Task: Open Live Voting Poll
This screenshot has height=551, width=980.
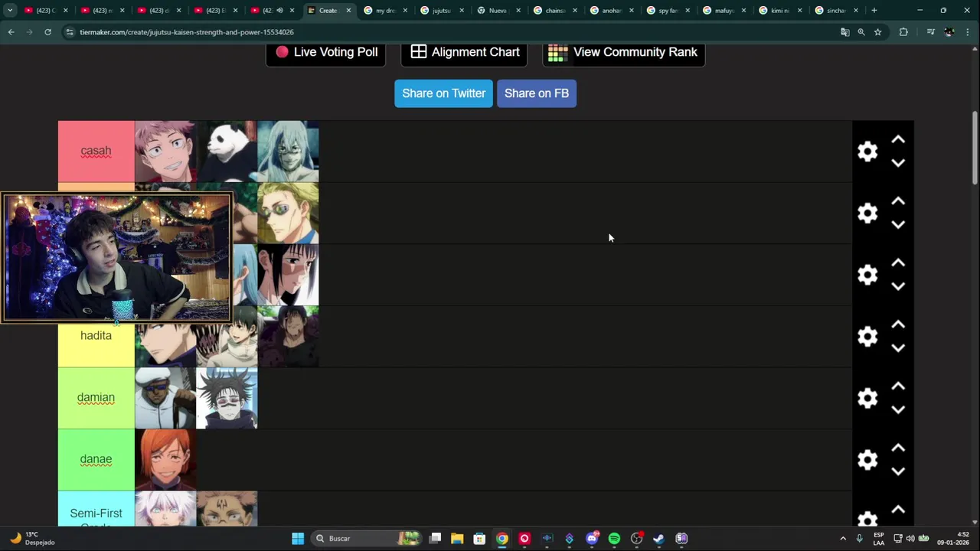Action: coord(325,52)
